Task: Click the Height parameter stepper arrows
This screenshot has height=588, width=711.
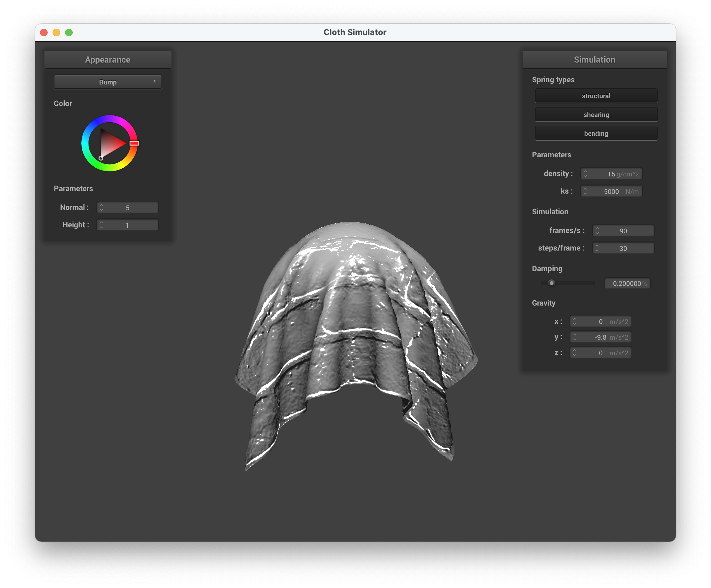Action: click(x=101, y=225)
